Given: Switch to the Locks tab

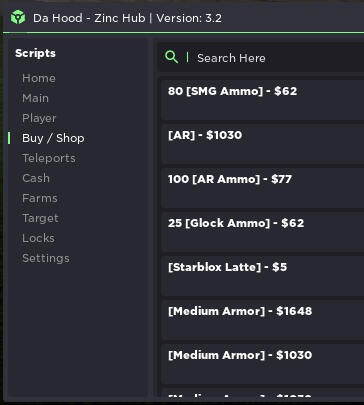Looking at the screenshot, I should [x=38, y=238].
